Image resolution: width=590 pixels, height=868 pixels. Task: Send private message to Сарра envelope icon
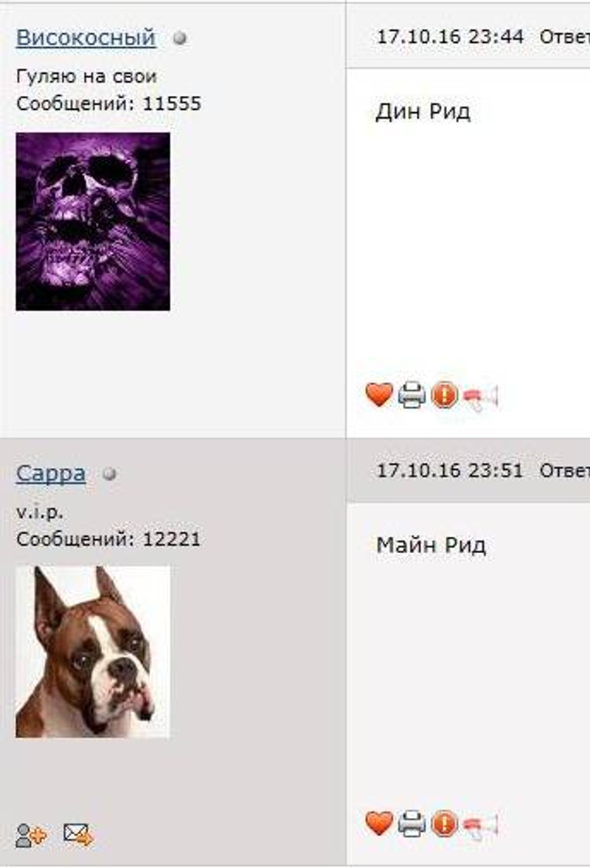click(78, 834)
